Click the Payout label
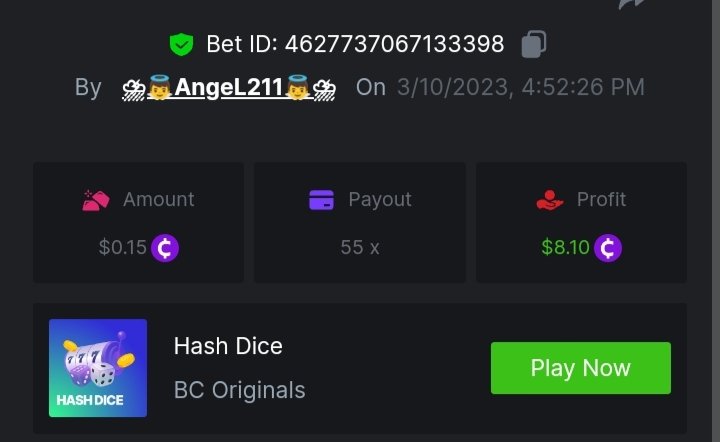 coord(379,200)
